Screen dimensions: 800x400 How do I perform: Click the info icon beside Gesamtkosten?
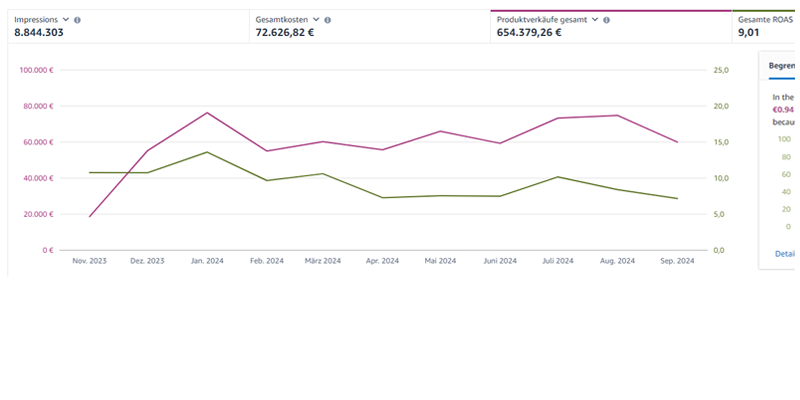(328, 20)
